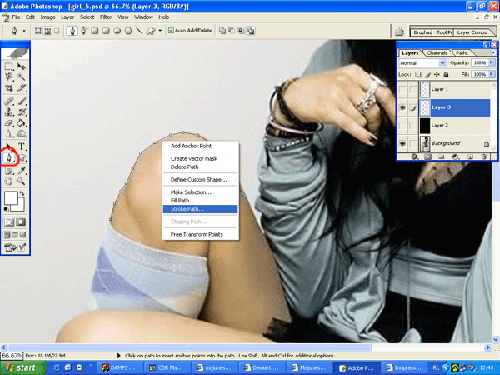Select the Hand tool

(x=9, y=181)
